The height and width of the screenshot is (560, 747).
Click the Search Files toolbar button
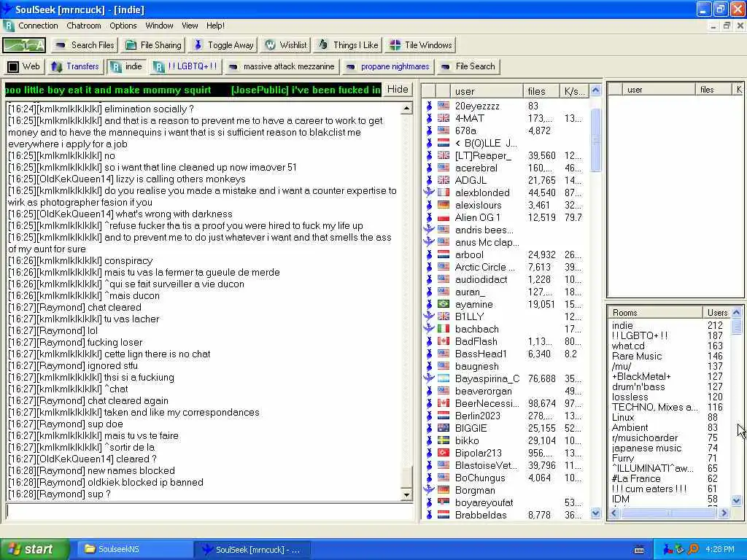85,45
